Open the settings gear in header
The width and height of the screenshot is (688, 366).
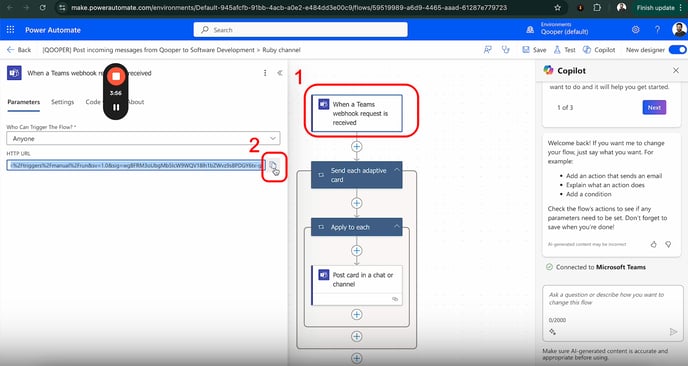point(635,30)
